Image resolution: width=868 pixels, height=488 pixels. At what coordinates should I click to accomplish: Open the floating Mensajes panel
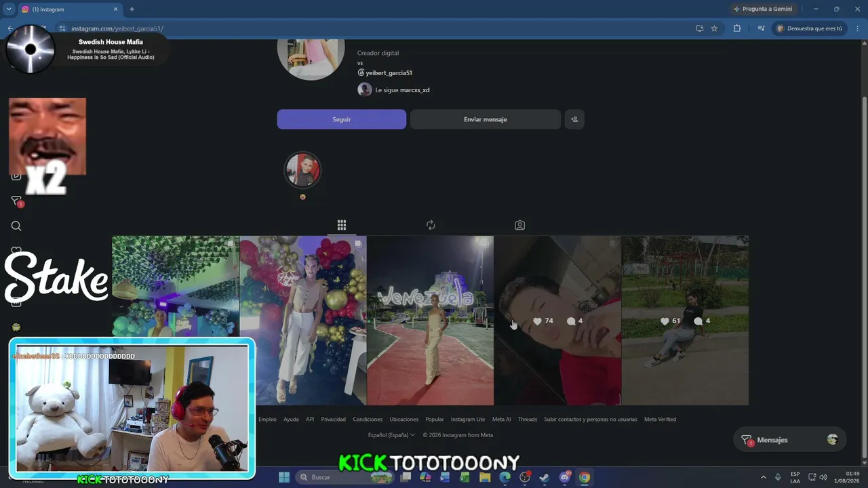point(789,440)
